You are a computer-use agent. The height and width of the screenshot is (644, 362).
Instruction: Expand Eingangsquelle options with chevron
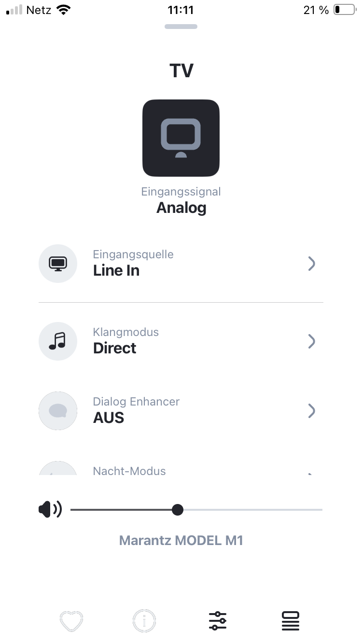point(312,264)
